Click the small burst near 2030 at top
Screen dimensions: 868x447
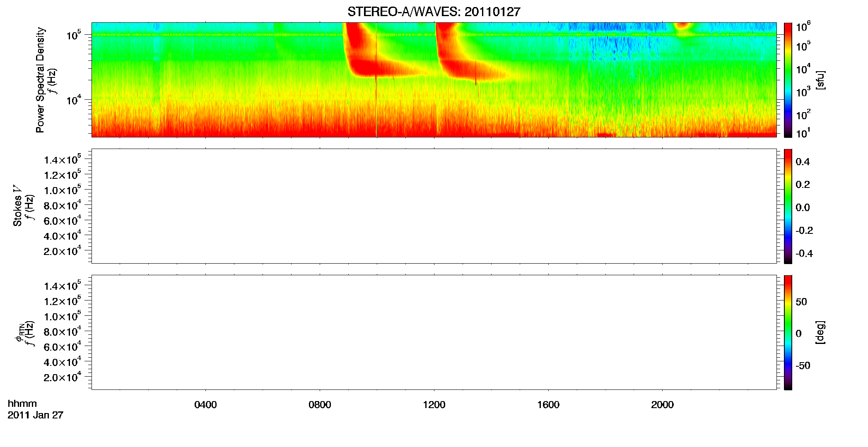[x=682, y=26]
